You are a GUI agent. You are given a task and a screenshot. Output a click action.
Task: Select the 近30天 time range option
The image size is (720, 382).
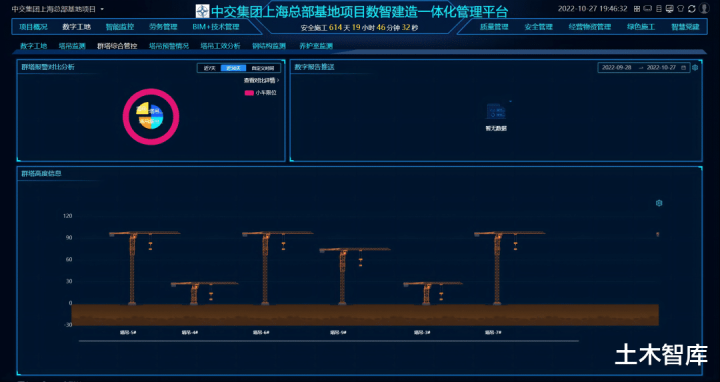click(233, 68)
